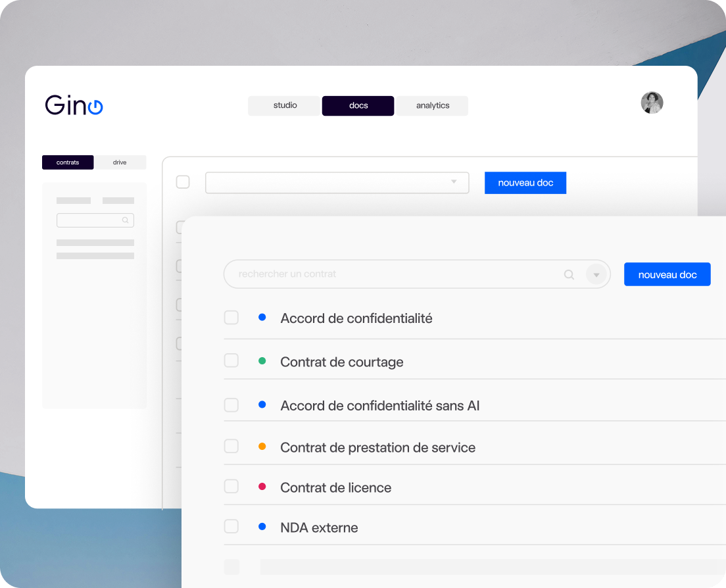Open the profile avatar menu

tap(652, 103)
